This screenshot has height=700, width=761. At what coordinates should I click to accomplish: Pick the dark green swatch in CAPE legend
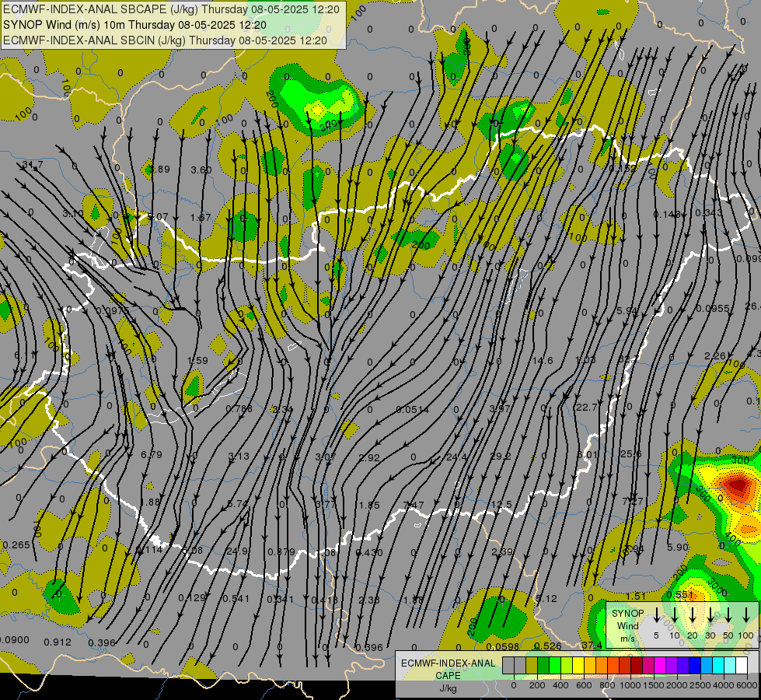click(543, 666)
